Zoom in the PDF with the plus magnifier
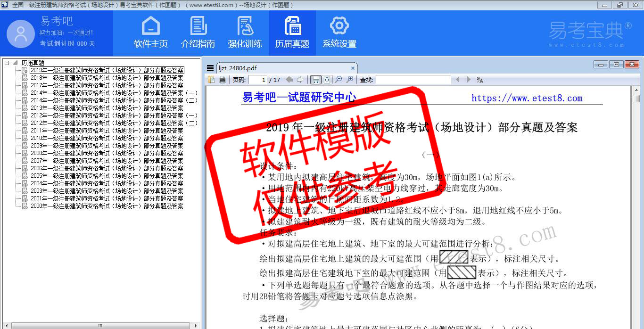Viewport: 644px width, 329px height. [350, 80]
